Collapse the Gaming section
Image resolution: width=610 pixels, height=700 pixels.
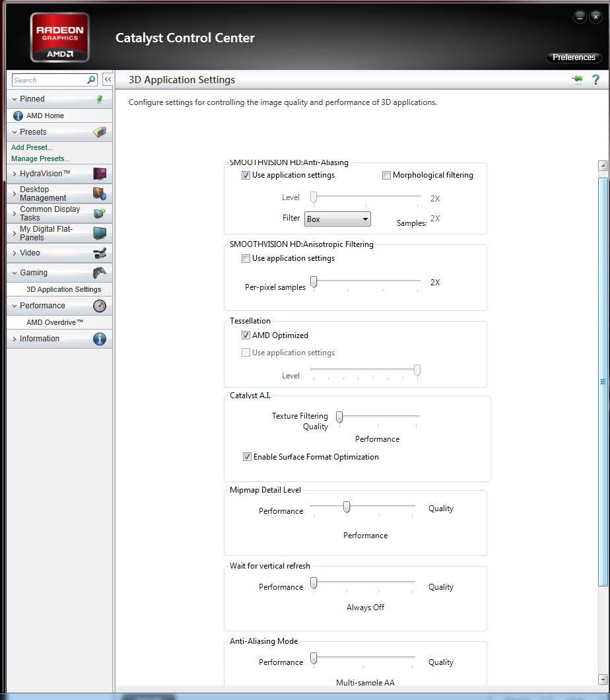15,273
